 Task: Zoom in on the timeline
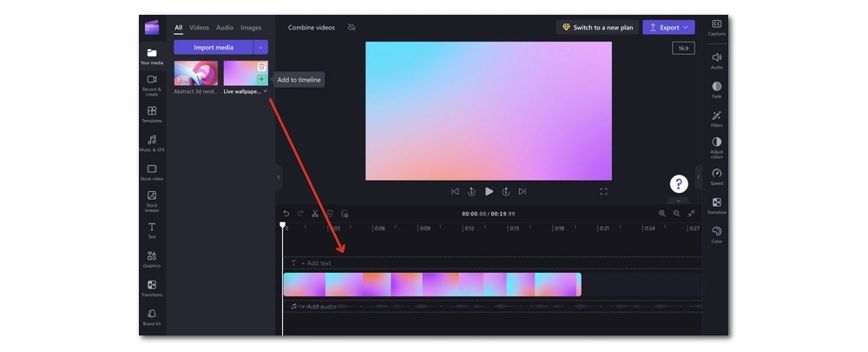(662, 214)
